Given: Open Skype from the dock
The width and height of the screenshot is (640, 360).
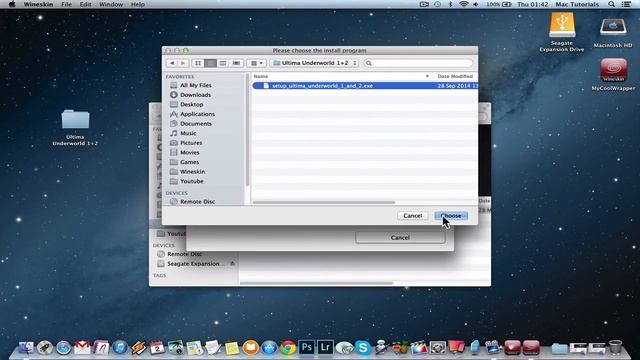Looking at the screenshot, I should pos(362,348).
